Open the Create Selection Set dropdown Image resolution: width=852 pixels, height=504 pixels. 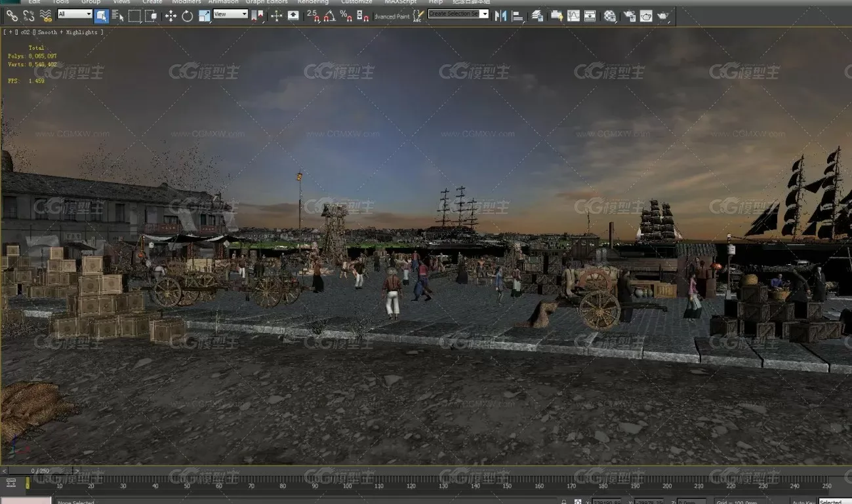(458, 14)
